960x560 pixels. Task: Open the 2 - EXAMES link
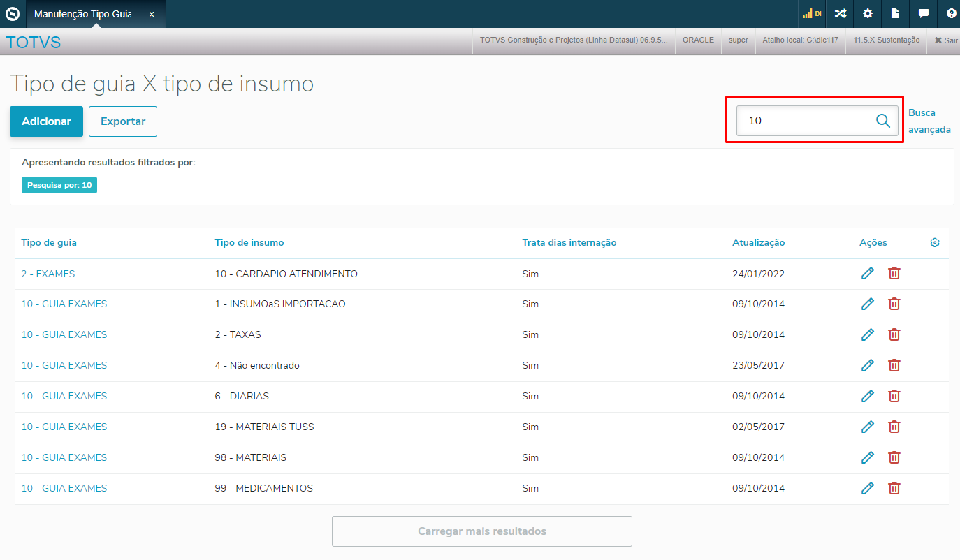(x=48, y=274)
